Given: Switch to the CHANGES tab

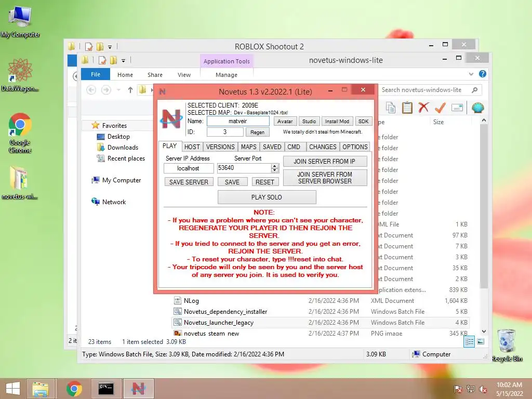Looking at the screenshot, I should click(323, 147).
